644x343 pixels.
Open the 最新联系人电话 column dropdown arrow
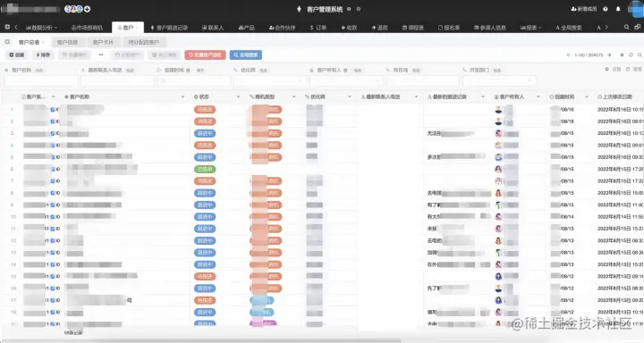[416, 96]
